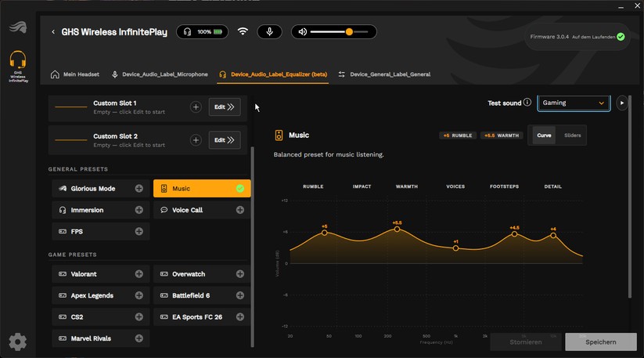Viewport: 644px width, 358px height.
Task: Click the Footsteps +4.5 curve point
Action: [514, 234]
